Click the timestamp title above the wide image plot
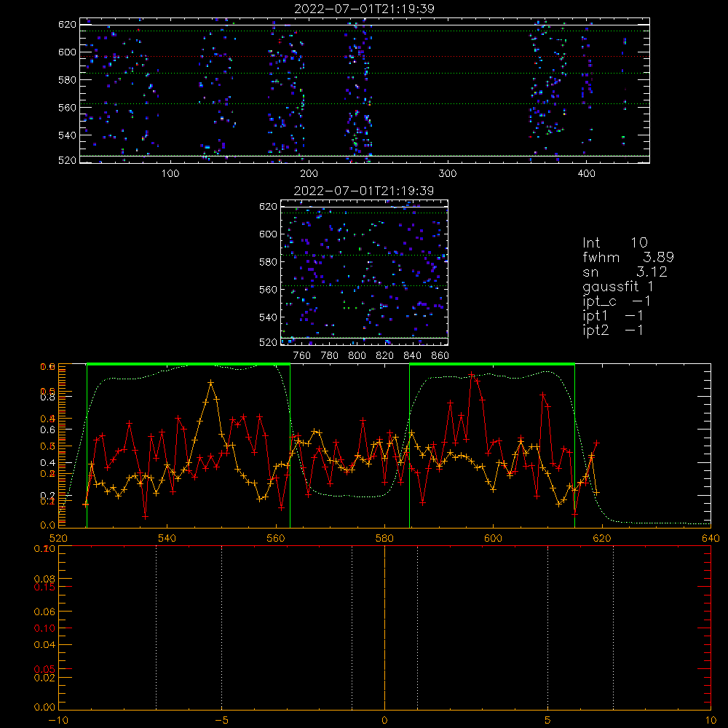Screen dimensions: 728x728 click(x=364, y=9)
